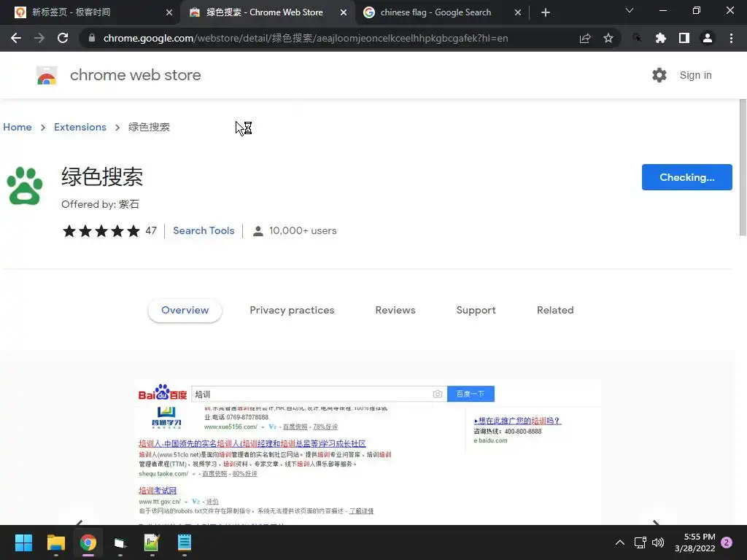
Task: Open the Privacy practices tab
Action: coord(292,310)
